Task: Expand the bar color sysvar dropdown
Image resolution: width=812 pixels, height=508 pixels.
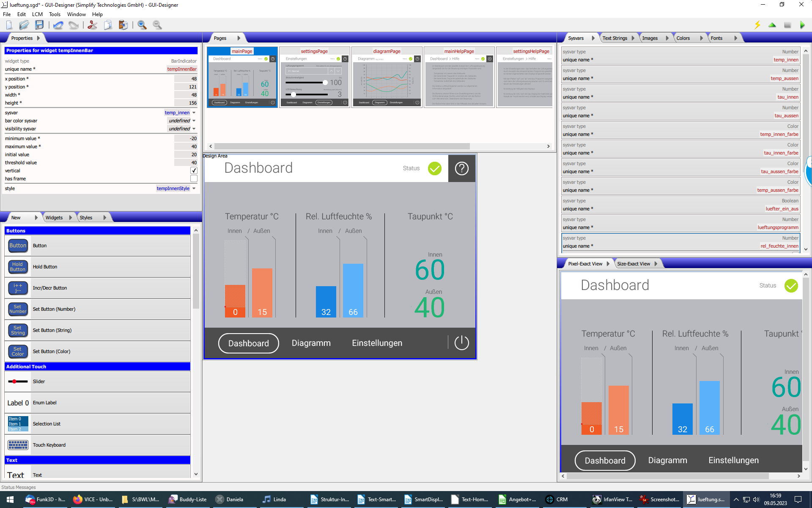Action: pos(194,121)
